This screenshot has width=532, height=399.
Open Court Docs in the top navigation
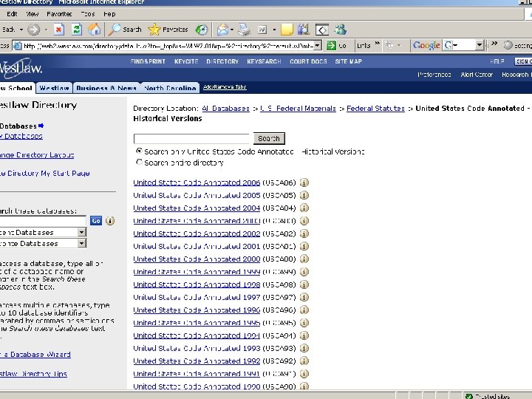308,61
